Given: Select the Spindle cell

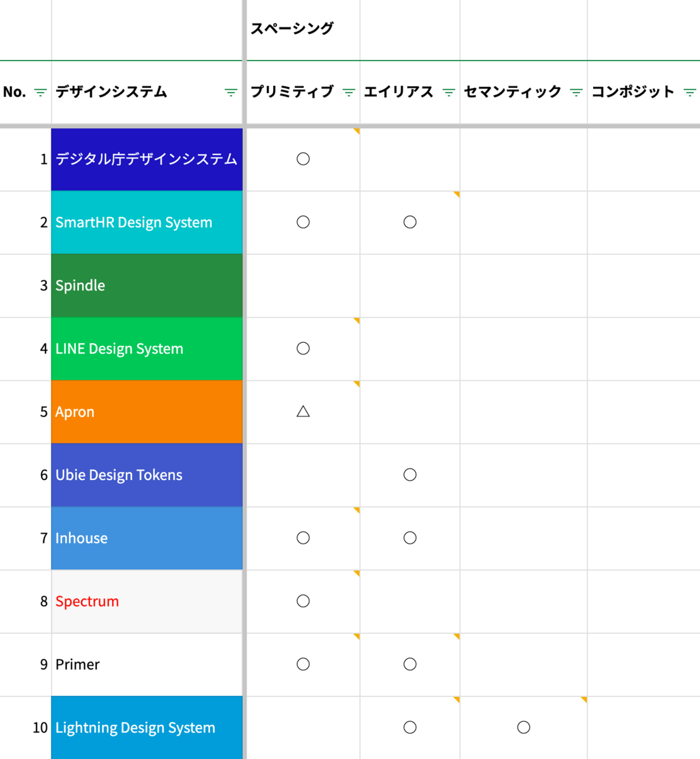Looking at the screenshot, I should point(147,286).
